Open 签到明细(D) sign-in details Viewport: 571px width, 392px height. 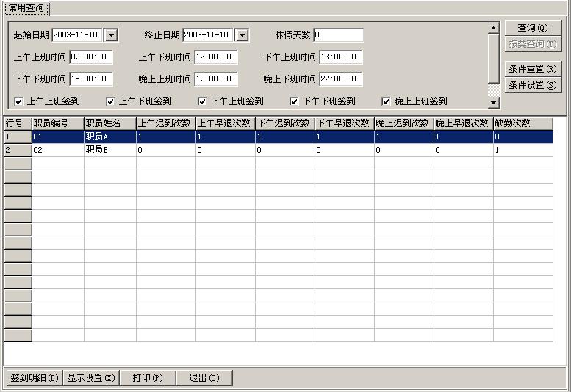point(33,378)
